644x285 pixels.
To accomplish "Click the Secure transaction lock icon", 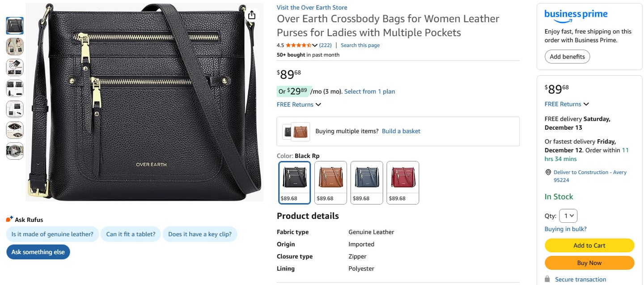I will (x=547, y=279).
